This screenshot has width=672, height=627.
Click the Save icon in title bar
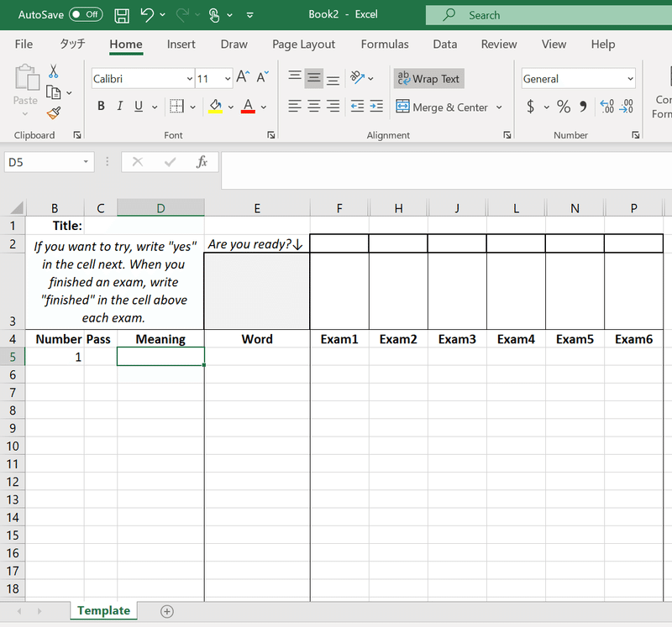pyautogui.click(x=122, y=16)
